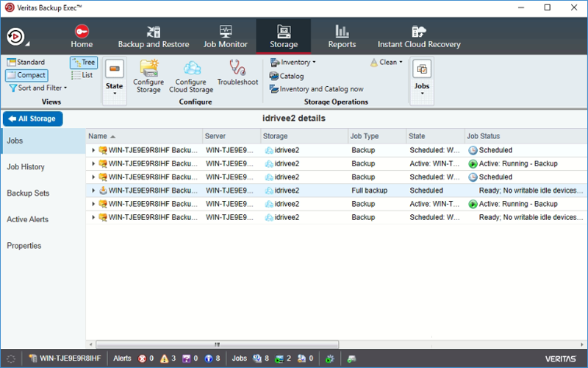
Task: Click the jobs icon showing 0
Action: 301,358
